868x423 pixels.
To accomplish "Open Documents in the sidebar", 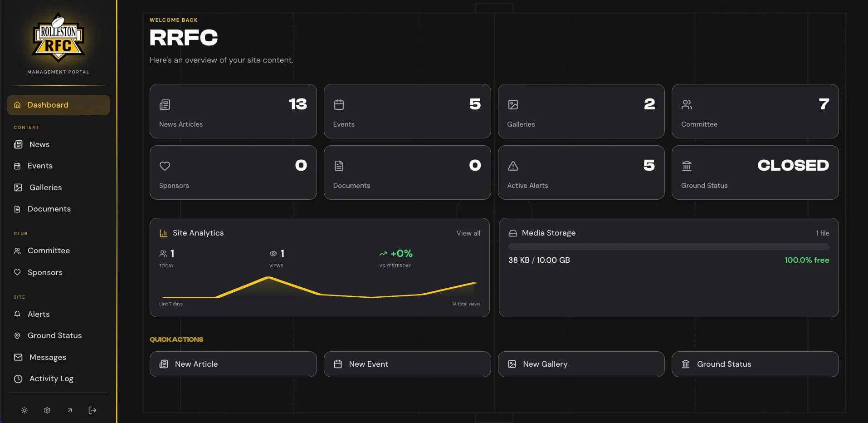I will pos(59,209).
